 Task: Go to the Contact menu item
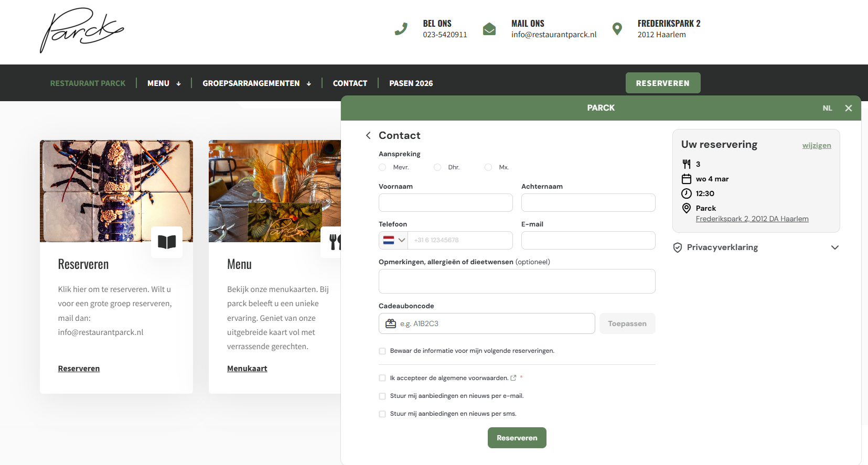(x=350, y=83)
